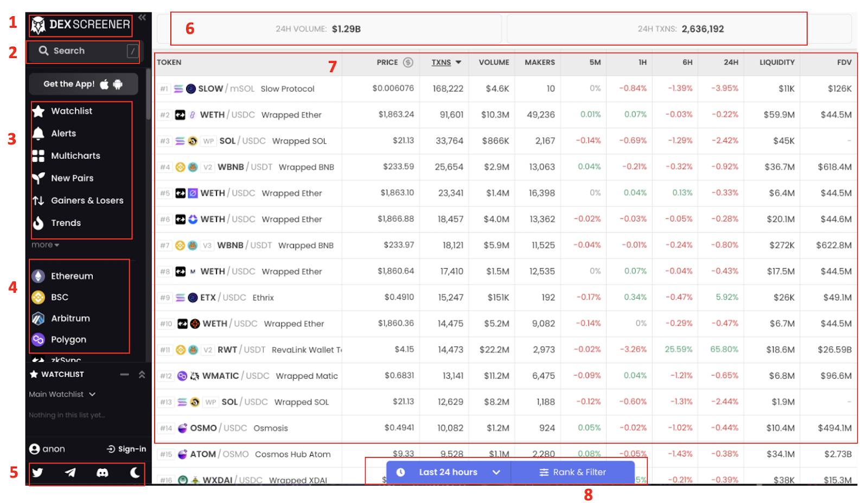868x503 pixels.
Task: Click Polygon chain icon in WMATIC row
Action: [182, 376]
